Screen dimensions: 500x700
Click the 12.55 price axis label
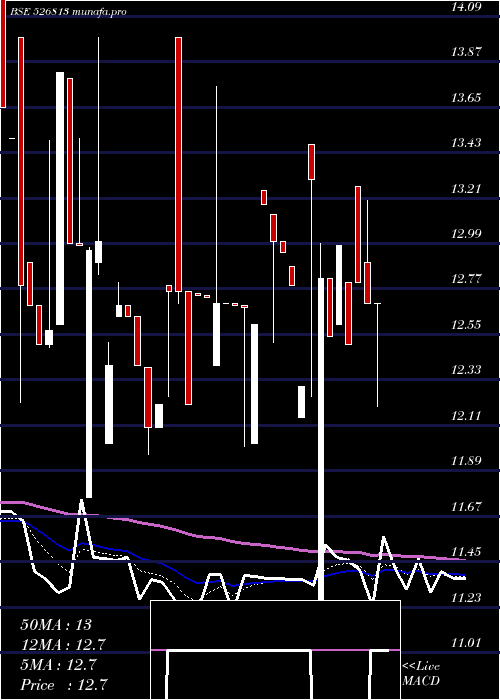pyautogui.click(x=467, y=325)
